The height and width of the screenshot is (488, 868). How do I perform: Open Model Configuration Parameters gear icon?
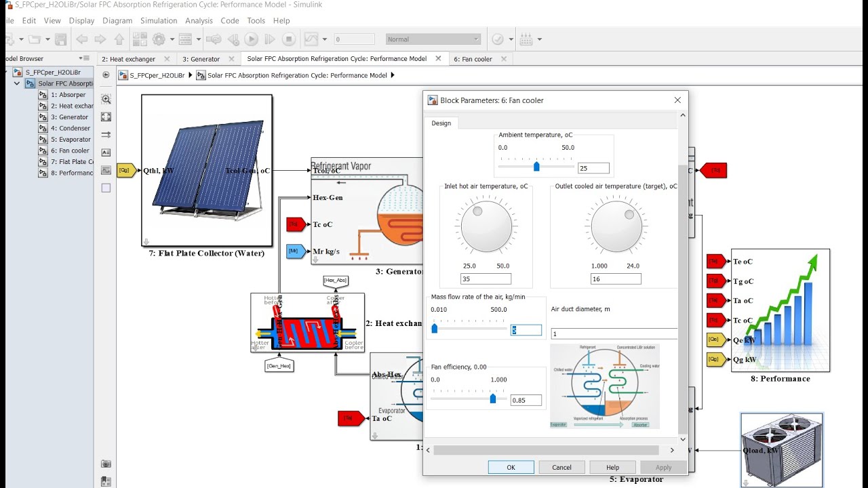tap(159, 39)
